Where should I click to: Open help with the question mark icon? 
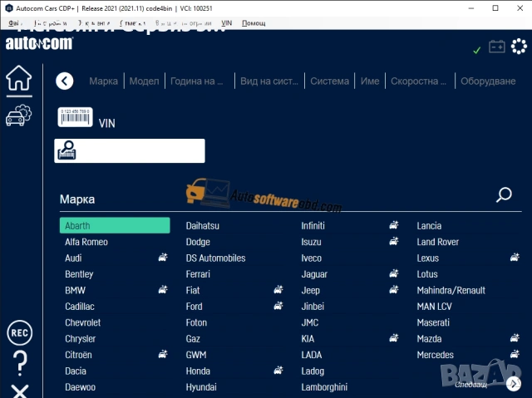20,362
